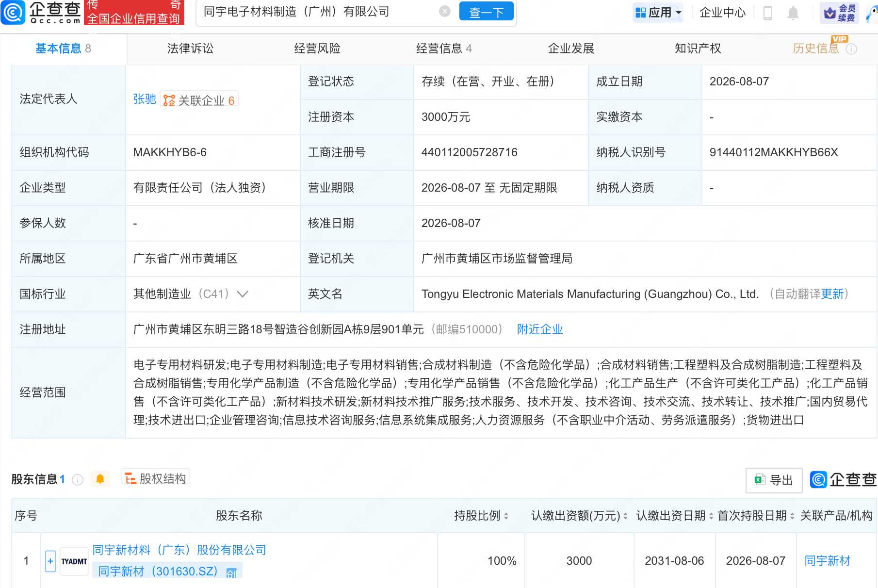
Task: Expand shareholder row 1 with plus icon
Action: tap(50, 561)
